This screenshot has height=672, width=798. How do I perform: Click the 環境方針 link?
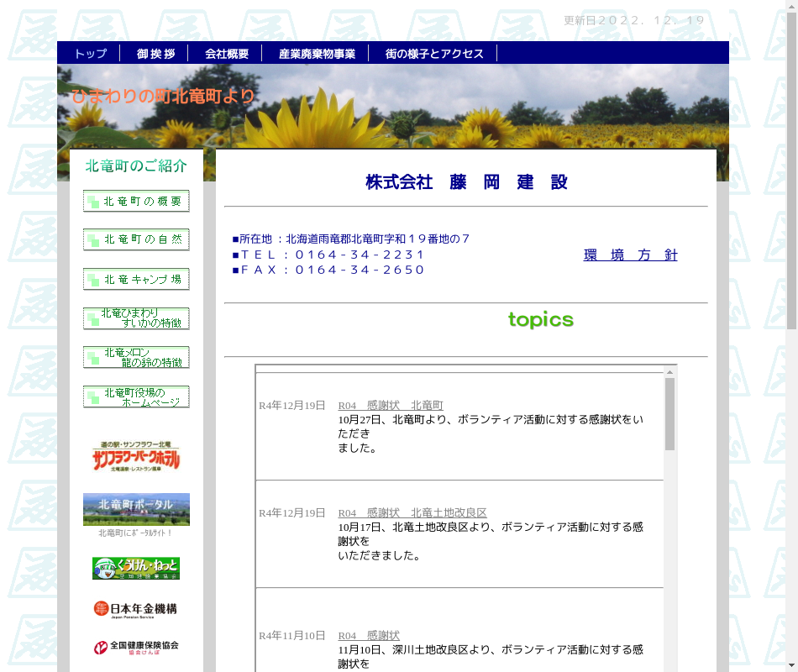tap(630, 255)
